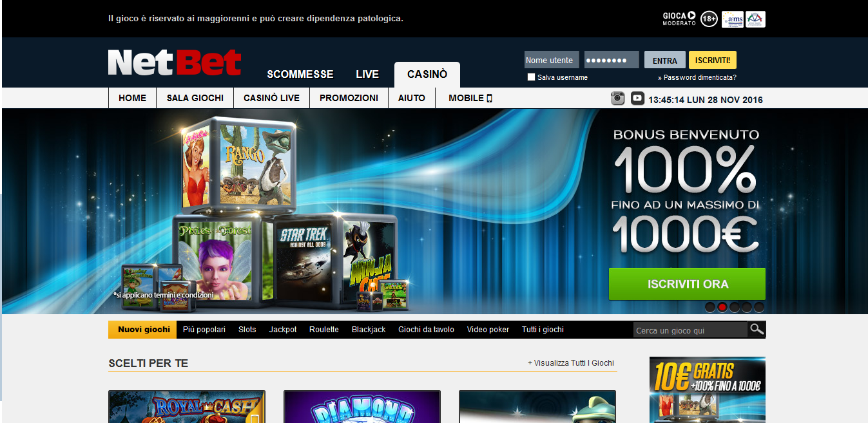Screen dimensions: 868x423
Task: Open Sala Giochi menu item
Action: [x=195, y=98]
